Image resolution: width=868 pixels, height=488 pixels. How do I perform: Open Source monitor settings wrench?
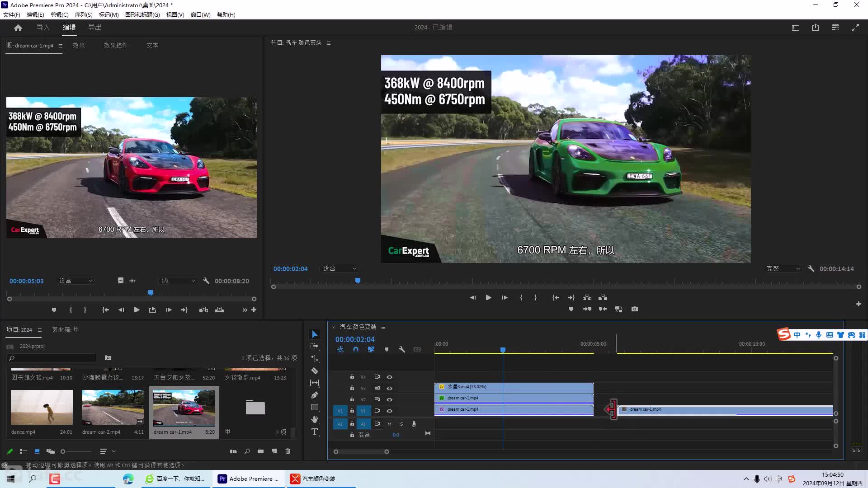point(206,281)
